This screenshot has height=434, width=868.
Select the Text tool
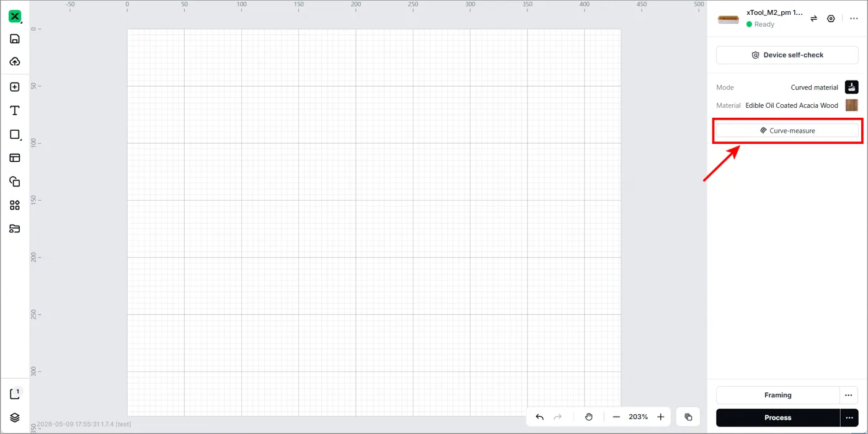15,111
